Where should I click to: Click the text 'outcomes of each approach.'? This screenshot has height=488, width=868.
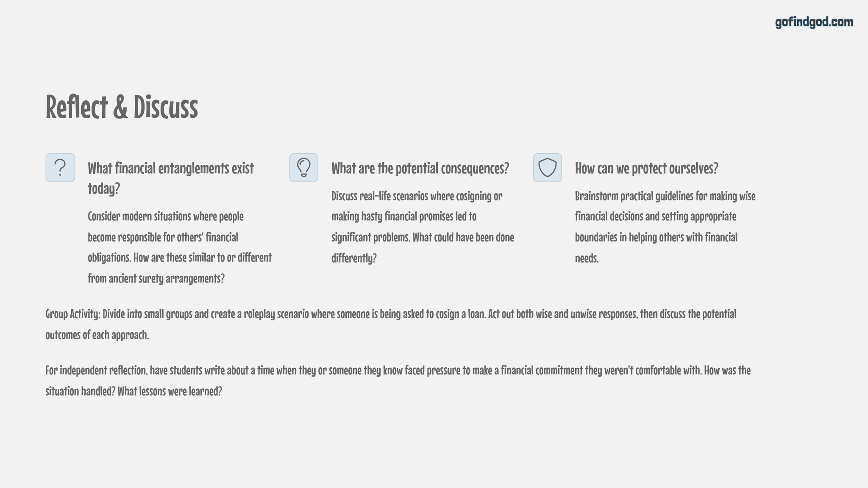[x=97, y=335]
